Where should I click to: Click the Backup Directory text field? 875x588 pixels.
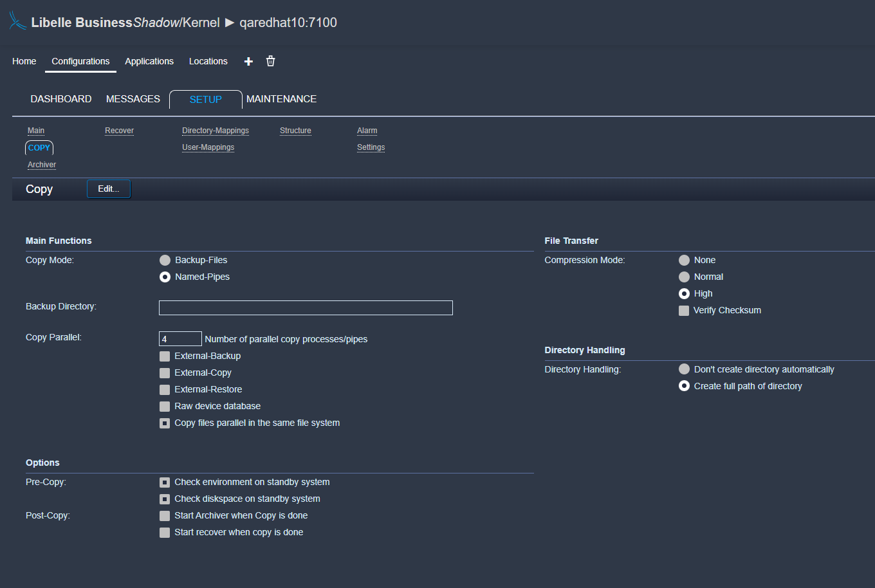click(x=306, y=308)
